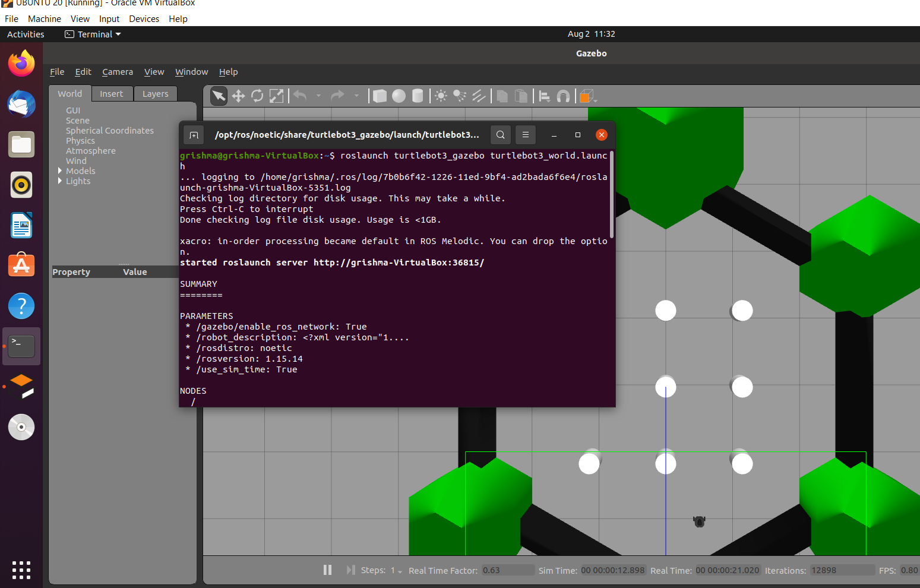Click the Sim Time value field
920x588 pixels.
(x=613, y=570)
